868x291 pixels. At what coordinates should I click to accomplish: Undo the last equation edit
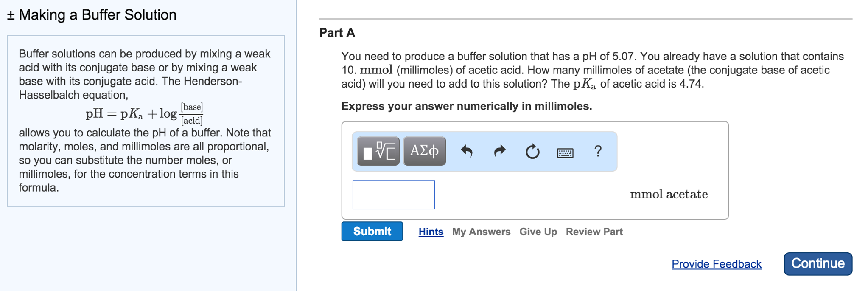click(x=468, y=150)
